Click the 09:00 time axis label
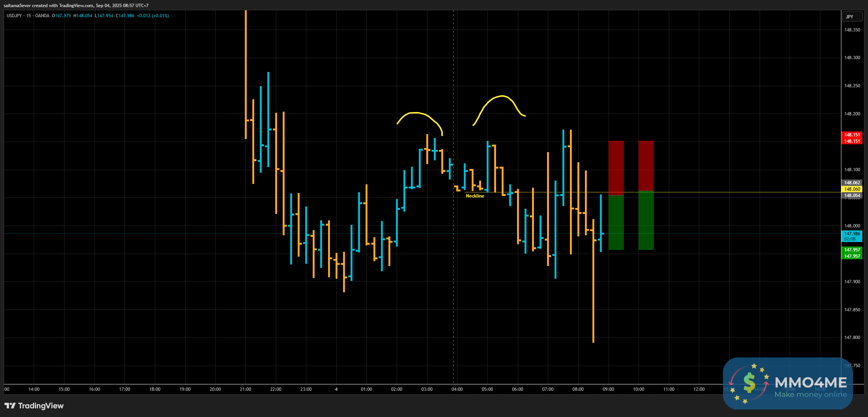868x417 pixels. point(608,389)
